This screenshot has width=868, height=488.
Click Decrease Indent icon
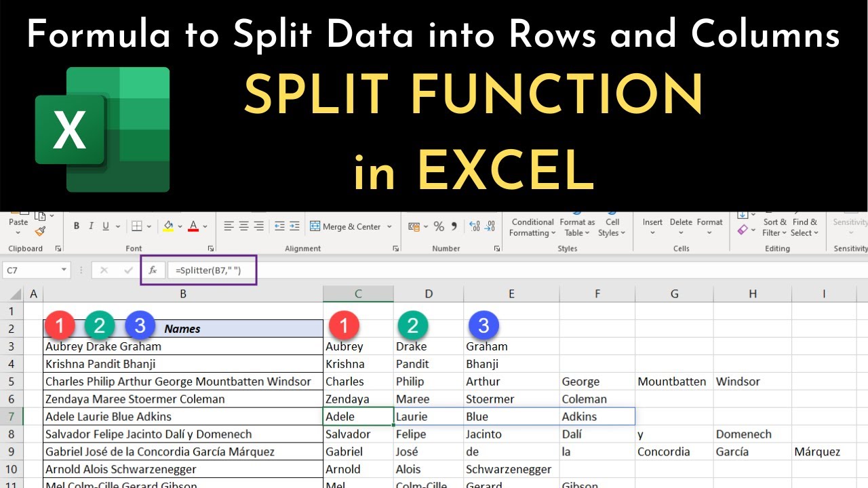[278, 226]
